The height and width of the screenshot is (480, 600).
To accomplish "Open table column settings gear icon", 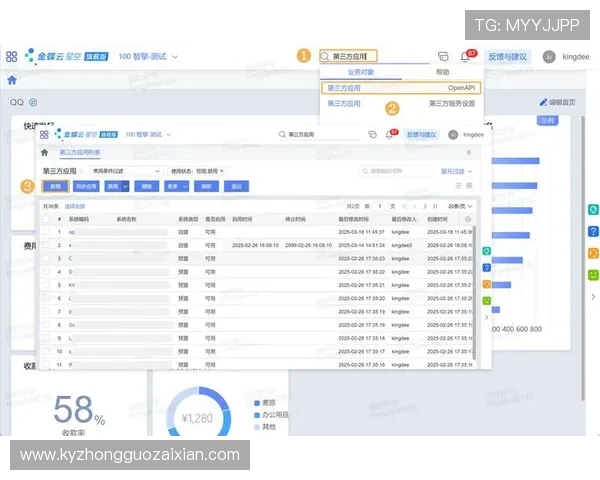I will (468, 219).
